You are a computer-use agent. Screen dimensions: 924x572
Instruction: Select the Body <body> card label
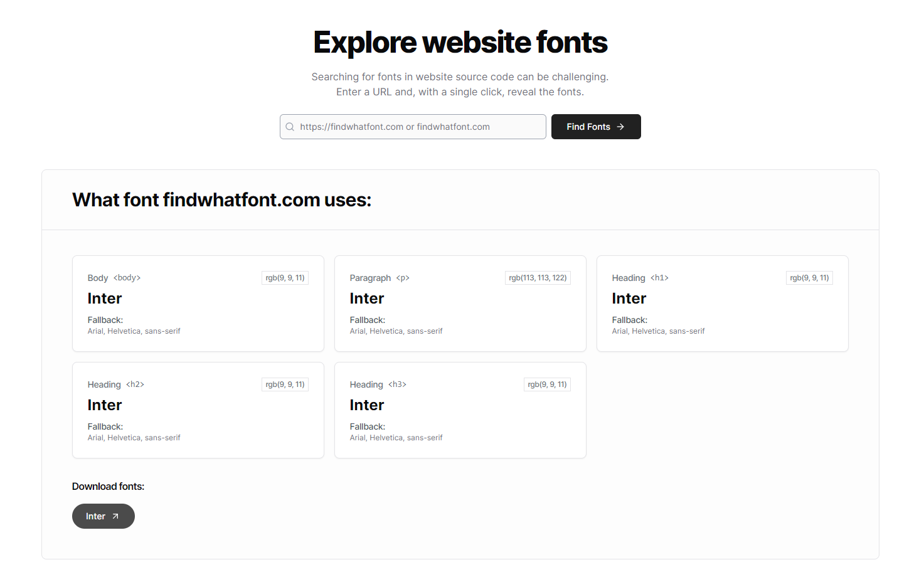[114, 278]
